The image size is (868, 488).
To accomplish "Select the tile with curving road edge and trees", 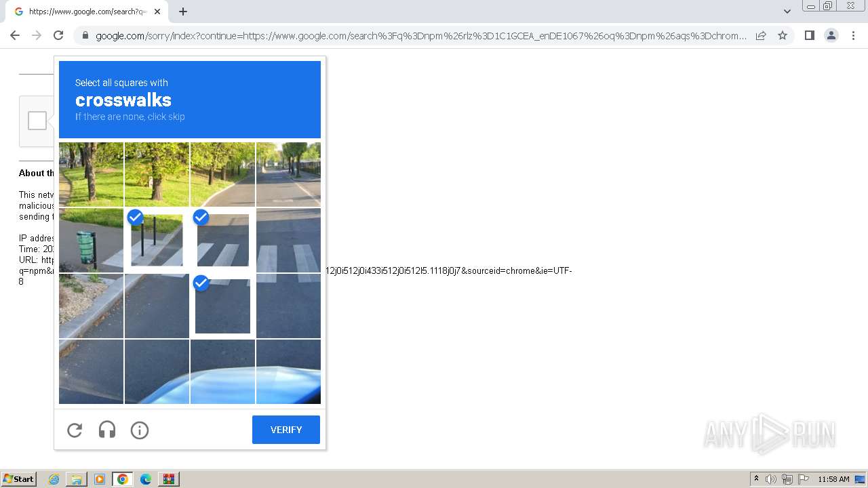I will [222, 174].
